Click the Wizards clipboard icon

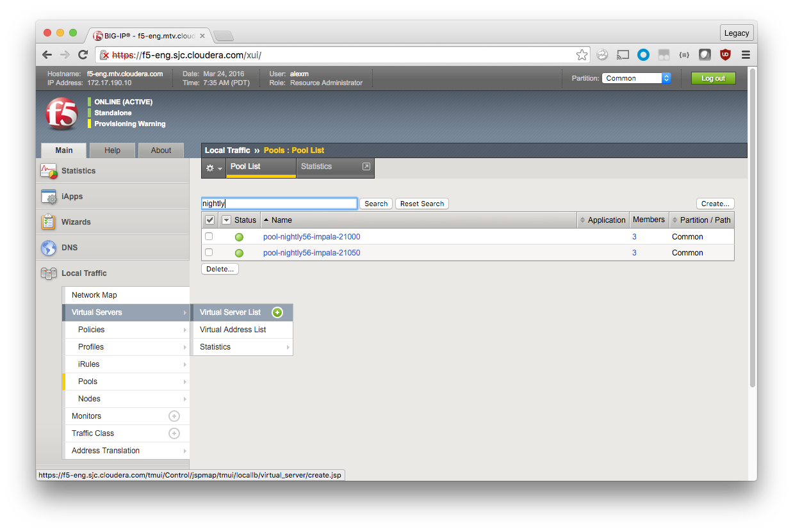point(49,222)
